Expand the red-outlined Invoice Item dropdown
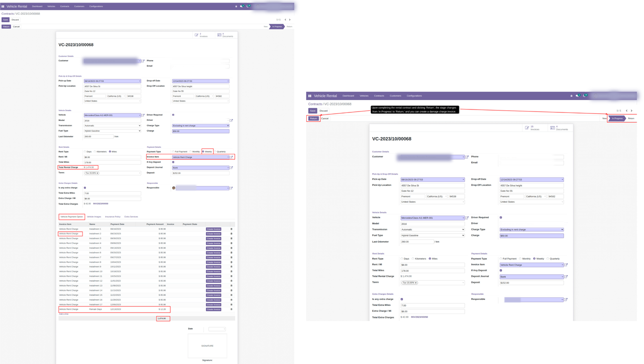The height and width of the screenshot is (364, 644). point(201,157)
